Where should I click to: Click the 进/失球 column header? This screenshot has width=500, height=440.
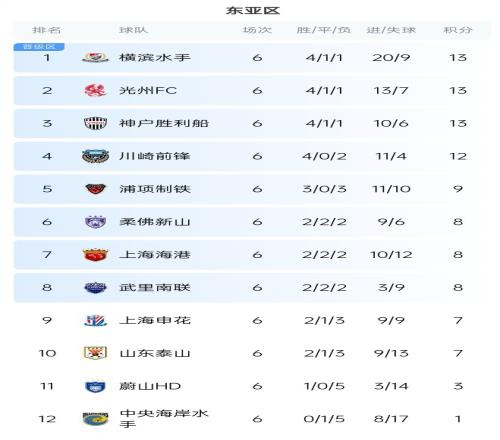[x=391, y=30]
